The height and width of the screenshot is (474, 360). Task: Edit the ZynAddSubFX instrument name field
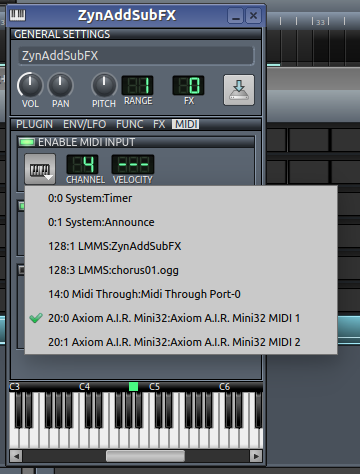(x=136, y=56)
